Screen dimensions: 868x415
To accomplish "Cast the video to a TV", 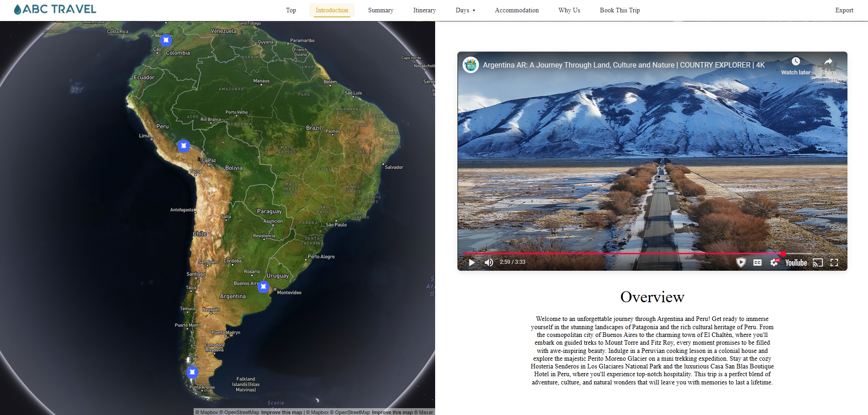I will click(818, 263).
